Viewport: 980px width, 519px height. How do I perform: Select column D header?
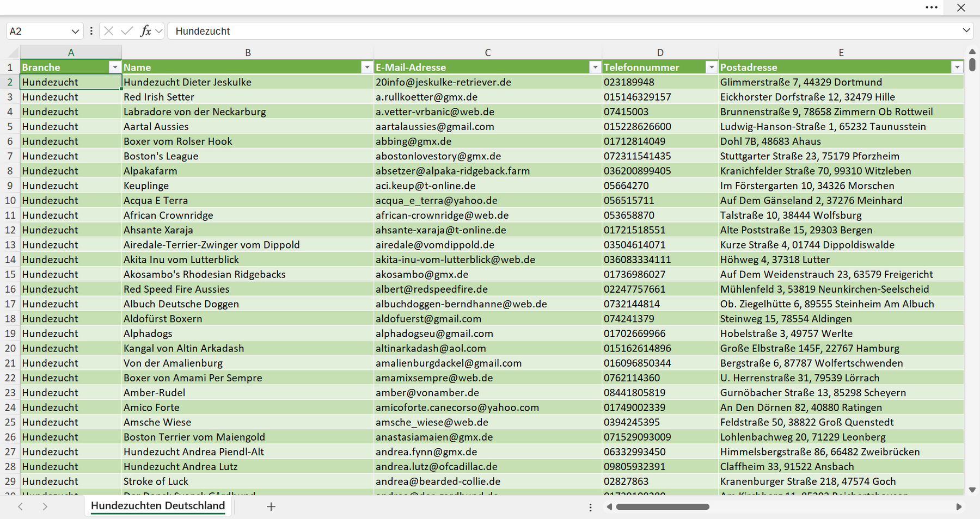click(x=660, y=53)
